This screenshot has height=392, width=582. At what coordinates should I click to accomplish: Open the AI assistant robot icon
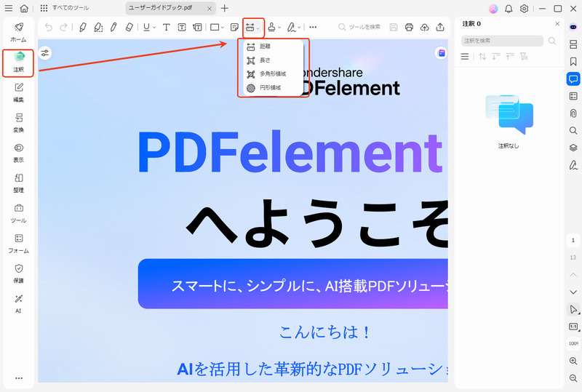(x=573, y=27)
